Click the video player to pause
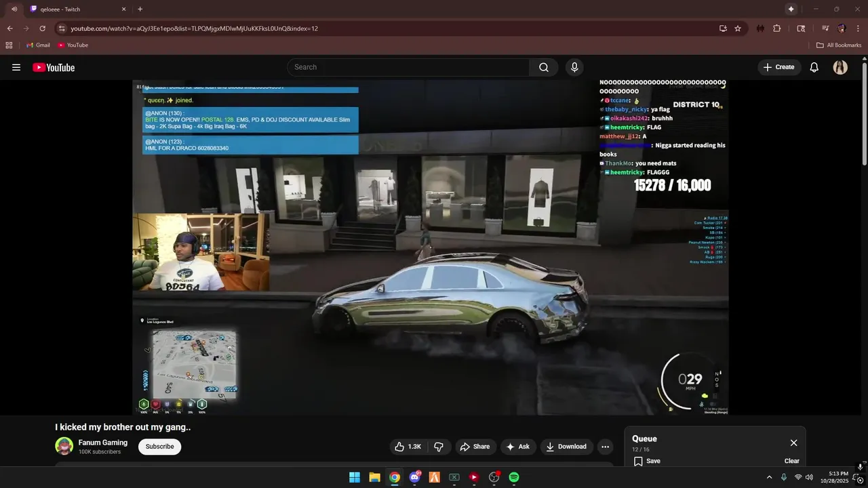The image size is (868, 488). click(x=431, y=247)
